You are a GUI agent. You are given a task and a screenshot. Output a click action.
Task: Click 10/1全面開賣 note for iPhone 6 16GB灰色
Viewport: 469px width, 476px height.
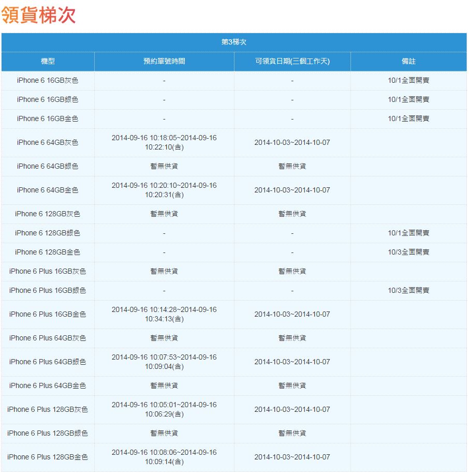(x=408, y=80)
